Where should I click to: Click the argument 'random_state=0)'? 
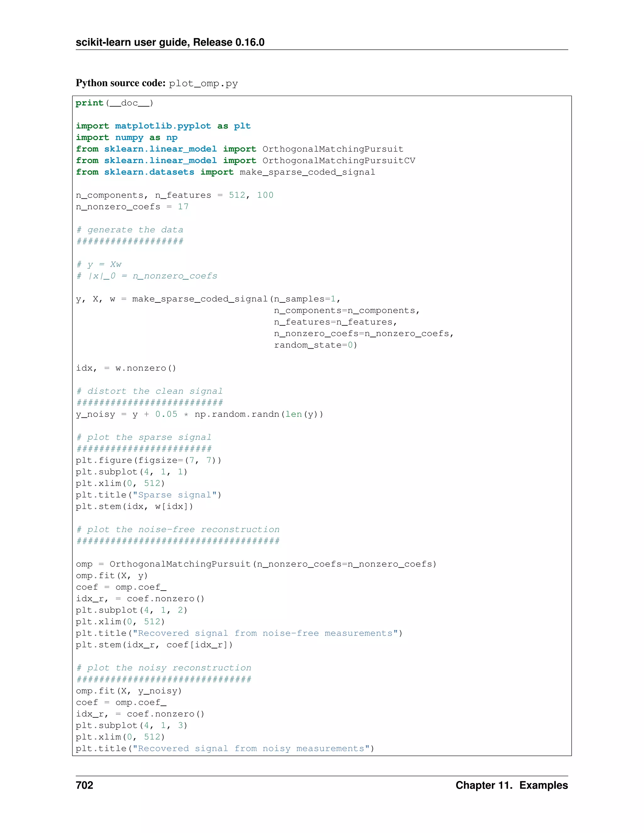coord(315,345)
